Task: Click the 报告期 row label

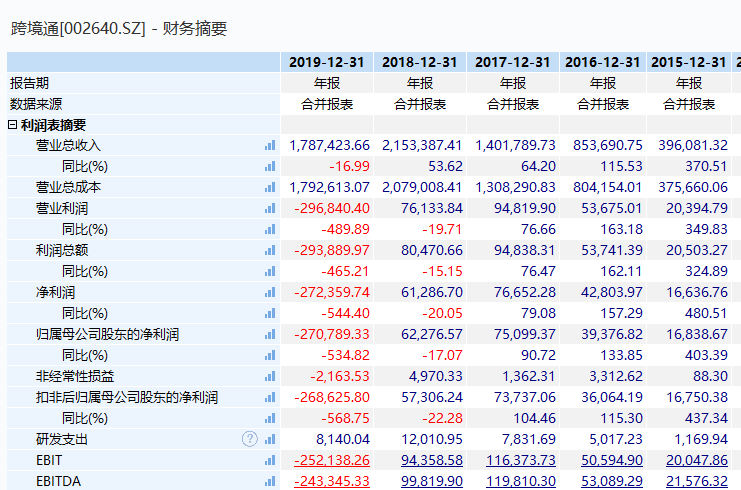Action: tap(29, 83)
